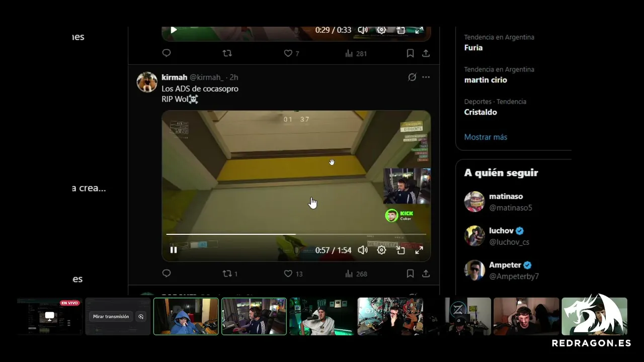The image size is (644, 362).
Task: Open the Ampeter profile name
Action: pos(505,265)
